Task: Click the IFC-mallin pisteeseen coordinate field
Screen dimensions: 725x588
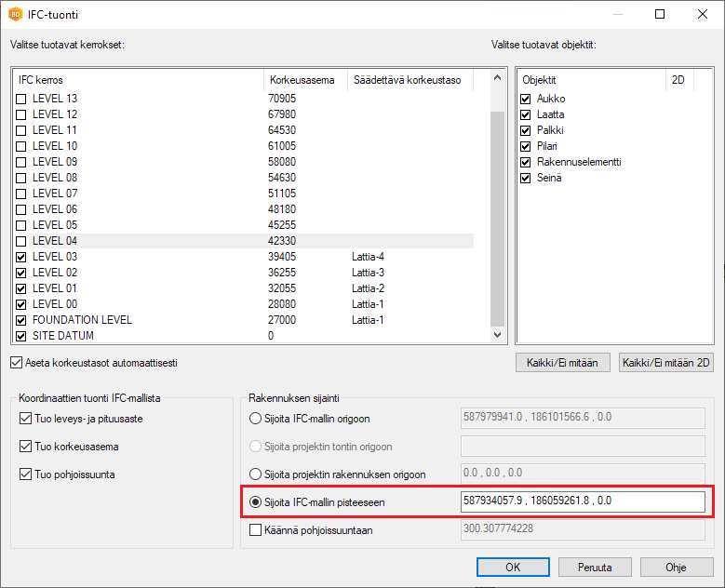Action: 583,501
